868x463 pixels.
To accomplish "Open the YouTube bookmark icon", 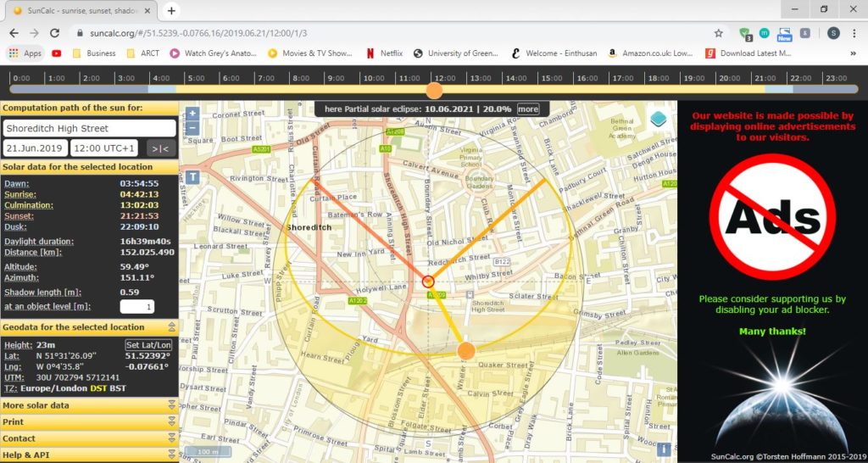I will coord(57,53).
